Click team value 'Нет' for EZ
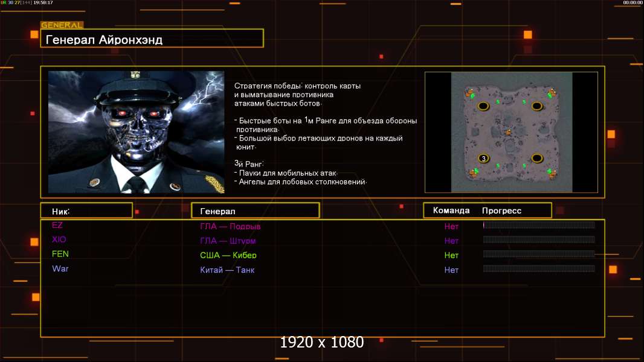Image resolution: width=644 pixels, height=362 pixels. [x=451, y=226]
